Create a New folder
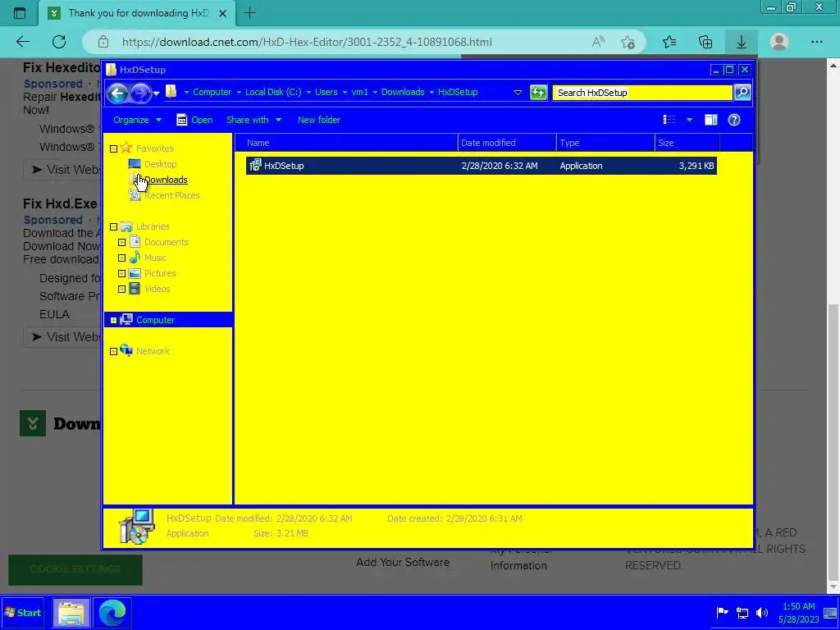Screen dimensions: 840x630 tap(319, 120)
